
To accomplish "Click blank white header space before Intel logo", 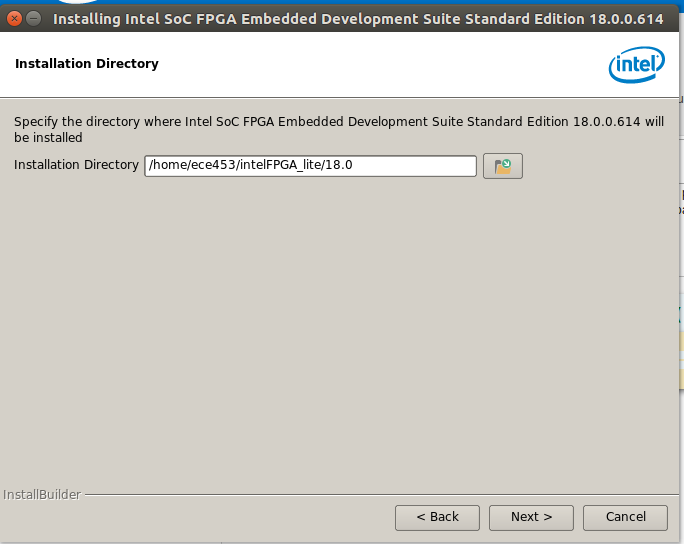I will tap(400, 64).
